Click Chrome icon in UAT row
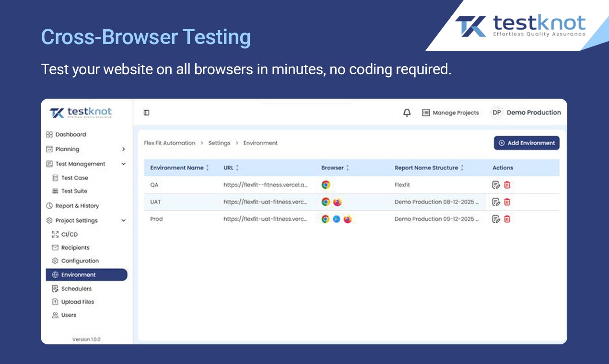This screenshot has height=364, width=609. click(x=326, y=202)
